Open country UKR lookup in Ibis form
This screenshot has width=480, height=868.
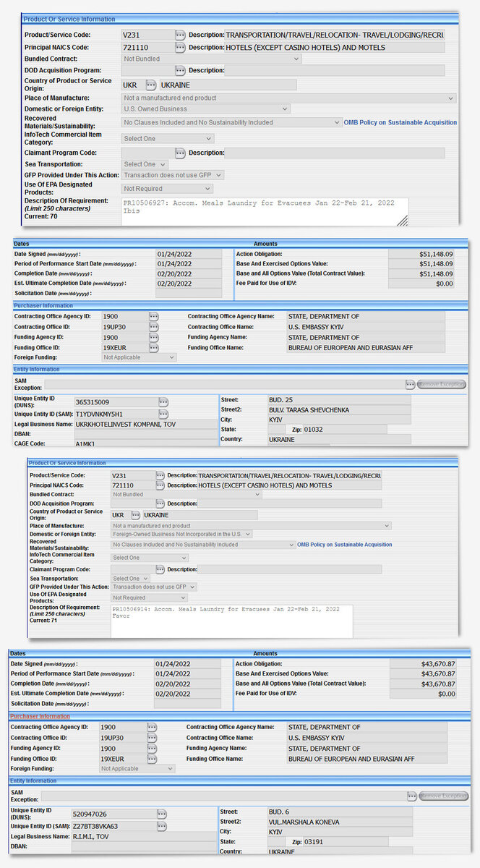(151, 85)
